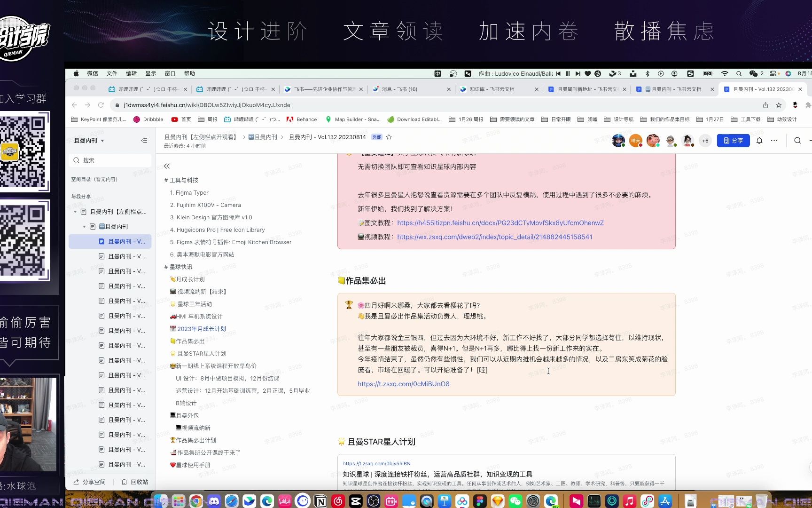The width and height of the screenshot is (812, 508).
Task: Open the 工具下载 bookmark folder
Action: click(746, 119)
